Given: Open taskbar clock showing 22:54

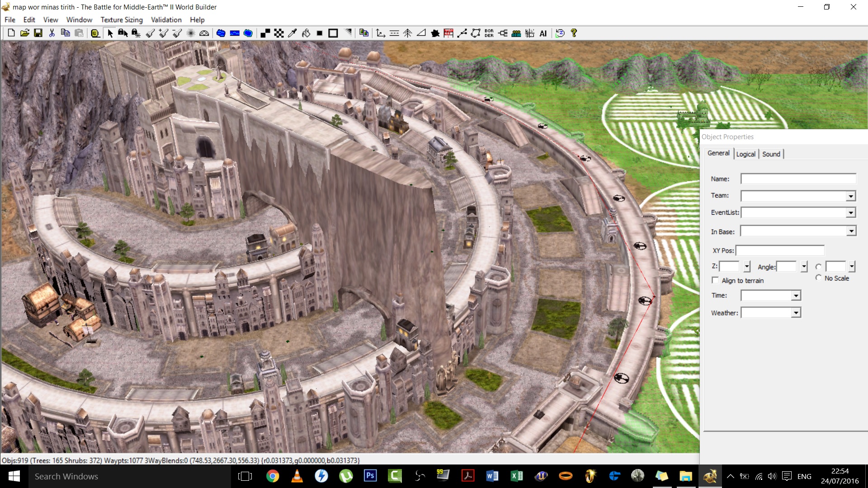Looking at the screenshot, I should pyautogui.click(x=840, y=476).
